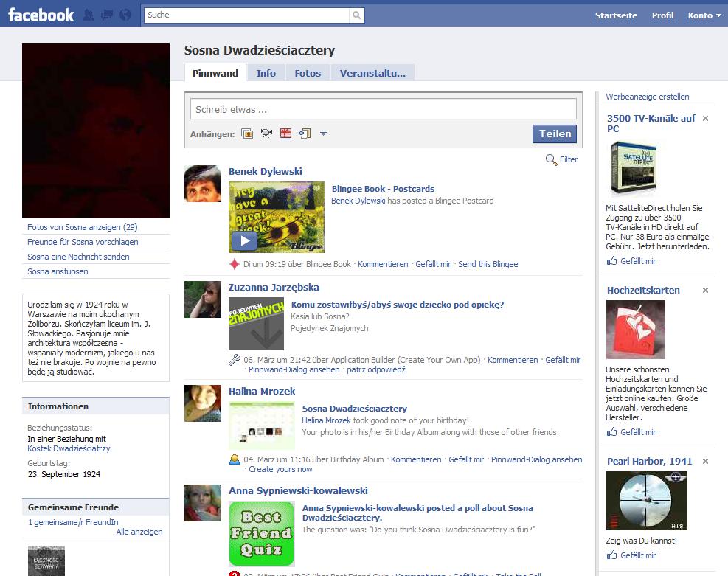Play the Blingee postcard video
The width and height of the screenshot is (728, 576).
click(244, 241)
